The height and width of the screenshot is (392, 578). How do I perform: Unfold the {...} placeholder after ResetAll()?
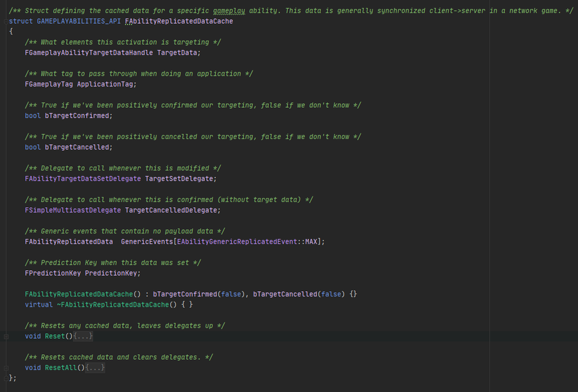[x=95, y=368]
